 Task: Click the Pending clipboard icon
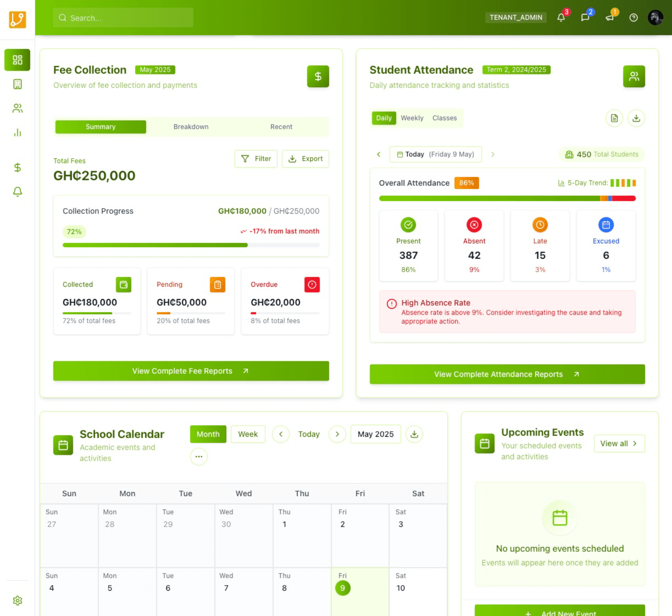click(x=218, y=284)
